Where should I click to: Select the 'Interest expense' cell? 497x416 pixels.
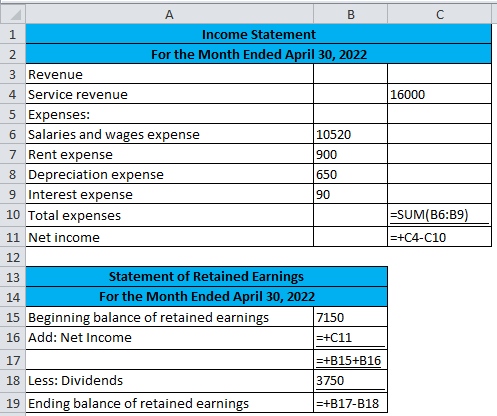[x=170, y=194]
